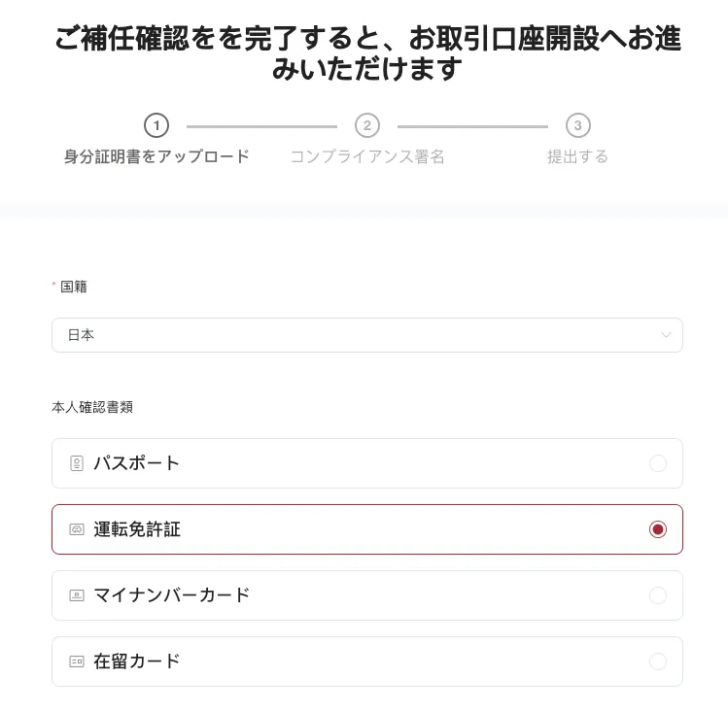This screenshot has height=712, width=728.
Task: Click the step 3 circle icon
Action: [x=577, y=125]
